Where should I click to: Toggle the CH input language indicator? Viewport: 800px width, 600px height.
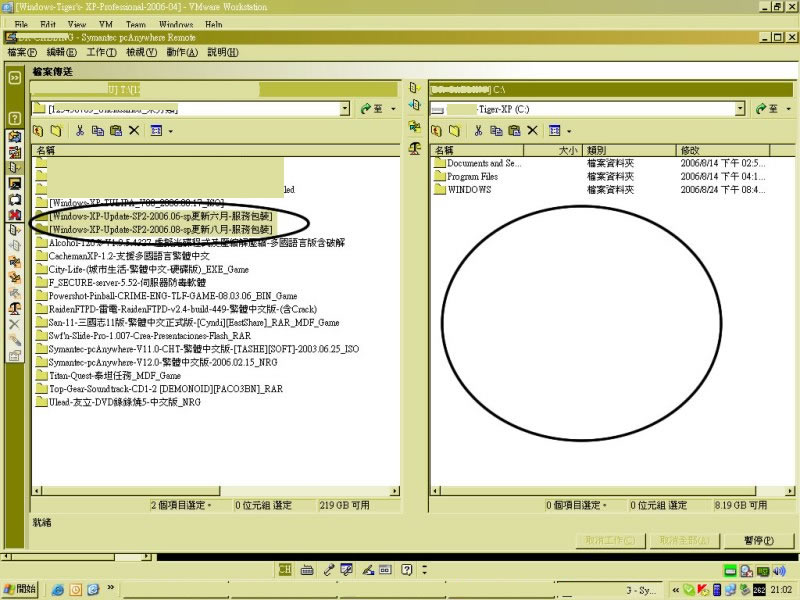click(285, 570)
